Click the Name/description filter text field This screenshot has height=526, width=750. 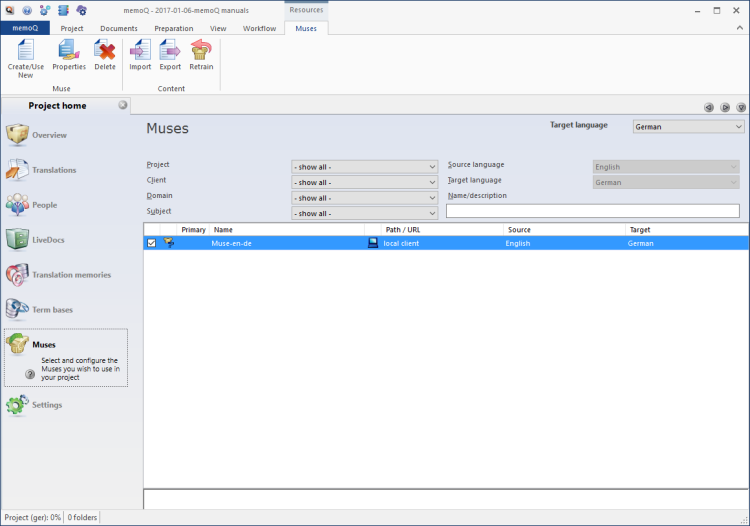(592, 211)
